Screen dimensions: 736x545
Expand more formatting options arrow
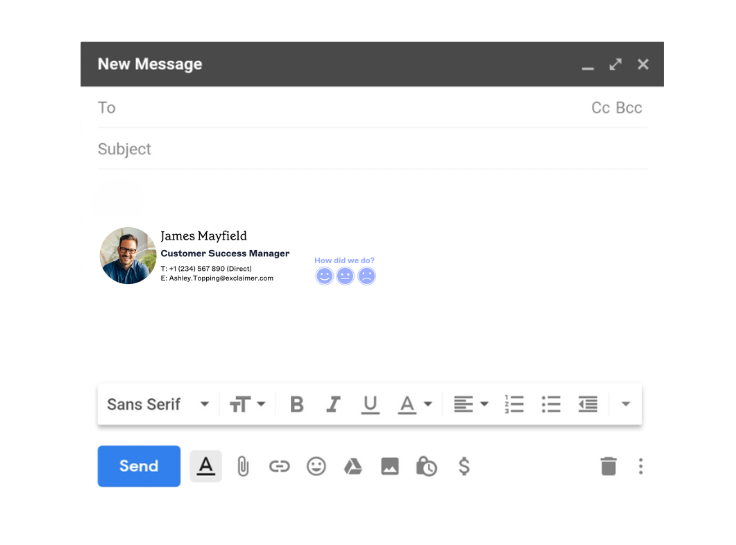click(625, 404)
